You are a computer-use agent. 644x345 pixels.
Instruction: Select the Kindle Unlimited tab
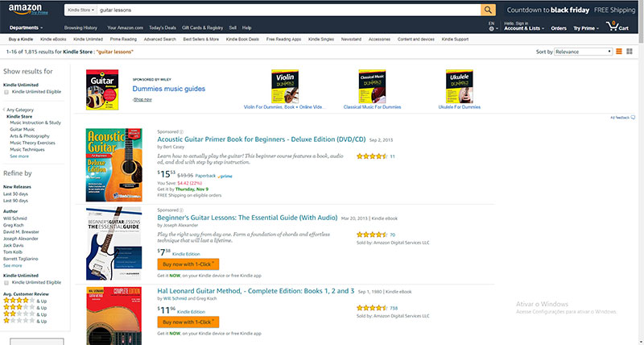tap(88, 39)
